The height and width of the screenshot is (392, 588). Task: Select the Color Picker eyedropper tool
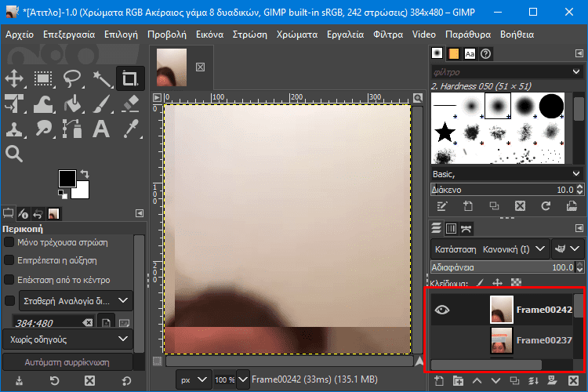pyautogui.click(x=130, y=129)
